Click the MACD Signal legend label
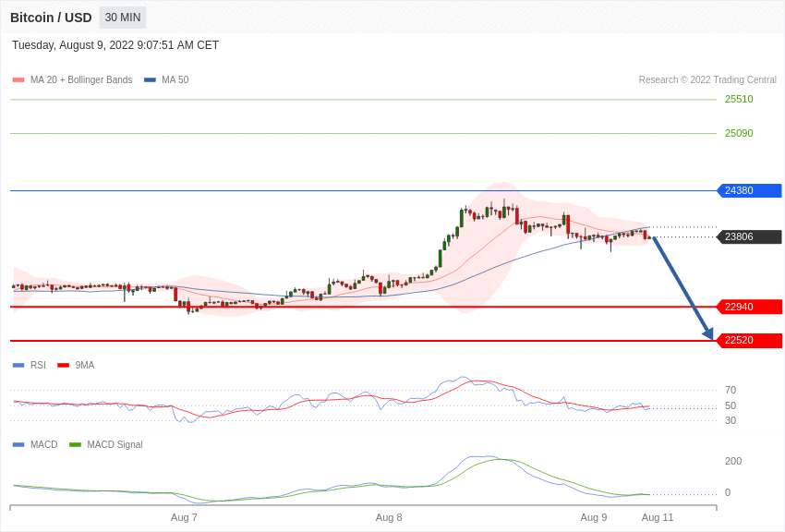Viewport: 785px width, 532px height. [x=115, y=444]
